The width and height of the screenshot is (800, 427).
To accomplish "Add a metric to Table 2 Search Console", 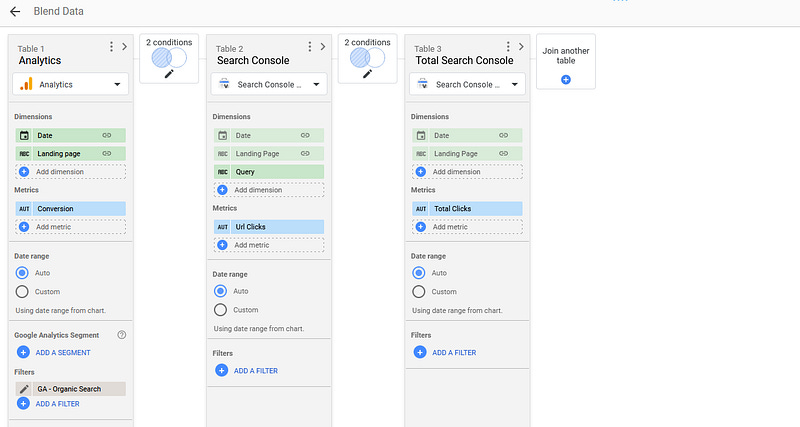I will point(269,245).
